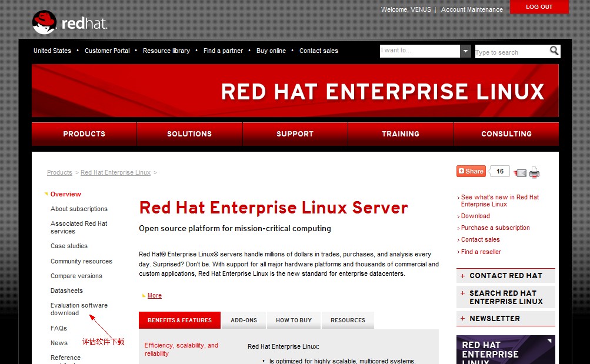Click Buy online link
The width and height of the screenshot is (590, 364).
[x=271, y=51]
